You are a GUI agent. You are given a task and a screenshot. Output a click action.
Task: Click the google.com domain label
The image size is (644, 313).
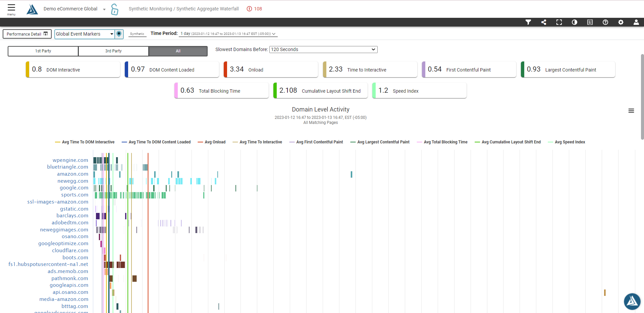(x=74, y=188)
